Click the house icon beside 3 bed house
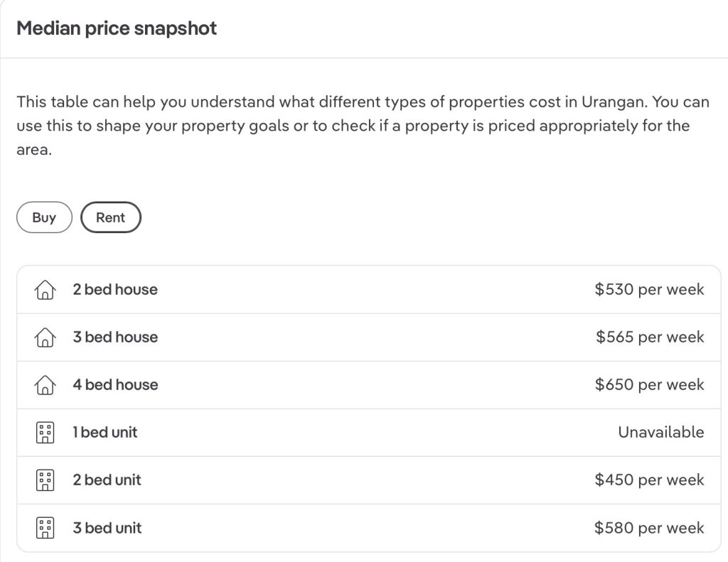Viewport: 728px width, 562px height. point(45,337)
